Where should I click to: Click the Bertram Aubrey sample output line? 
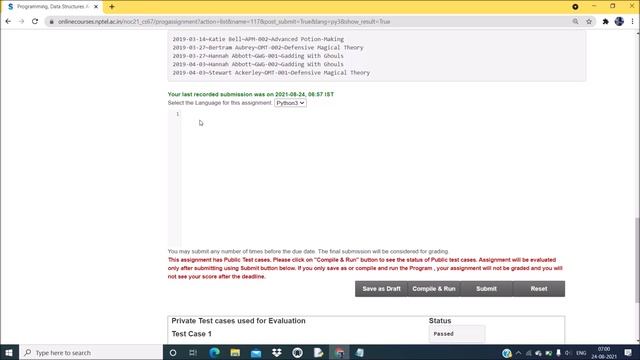pyautogui.click(x=268, y=47)
